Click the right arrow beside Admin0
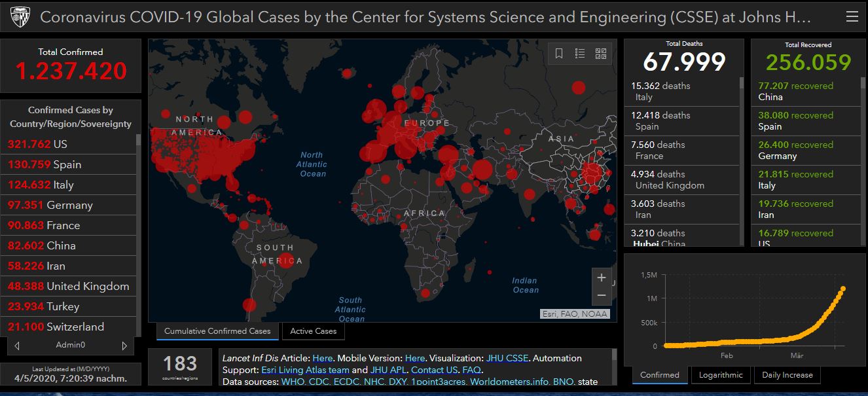Image resolution: width=868 pixels, height=396 pixels. coord(124,346)
